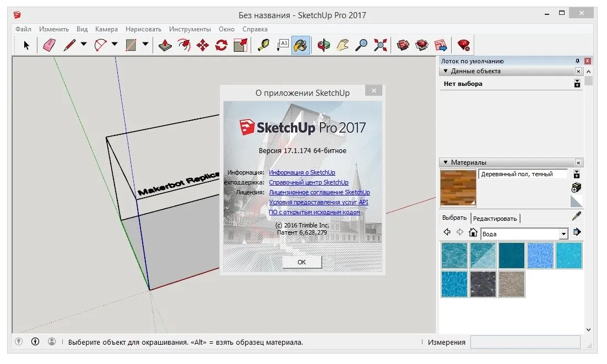Activate the Scale tool
The image size is (607, 364).
[240, 45]
